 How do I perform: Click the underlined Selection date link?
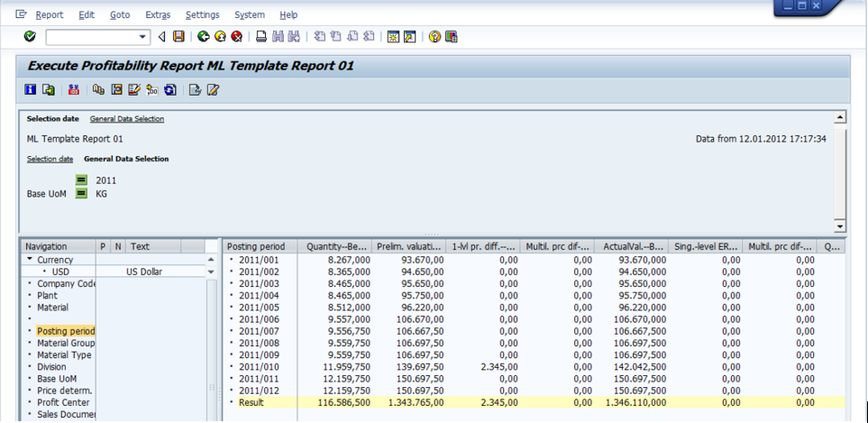pos(50,159)
